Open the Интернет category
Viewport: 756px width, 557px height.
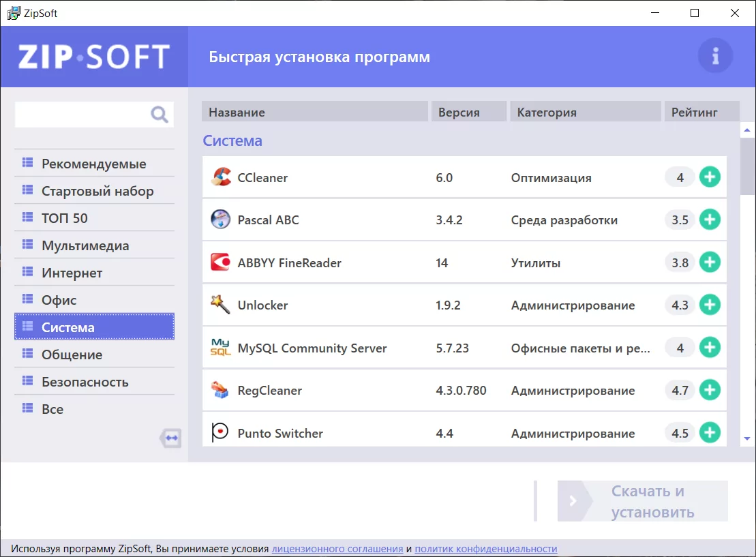(x=95, y=273)
